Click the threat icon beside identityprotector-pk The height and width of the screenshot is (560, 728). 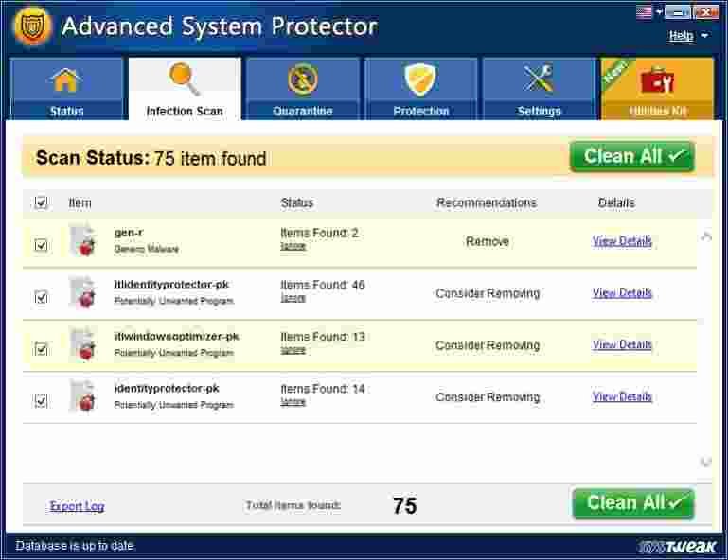[82, 396]
